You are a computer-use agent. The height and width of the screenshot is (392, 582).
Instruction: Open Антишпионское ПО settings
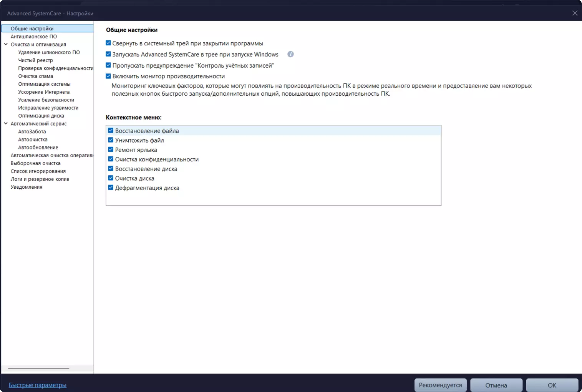(x=34, y=37)
